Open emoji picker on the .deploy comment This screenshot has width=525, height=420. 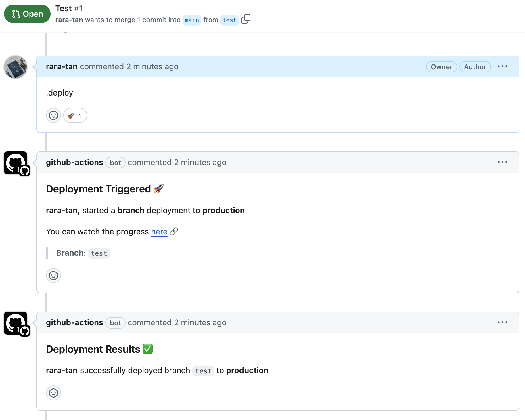tap(53, 115)
